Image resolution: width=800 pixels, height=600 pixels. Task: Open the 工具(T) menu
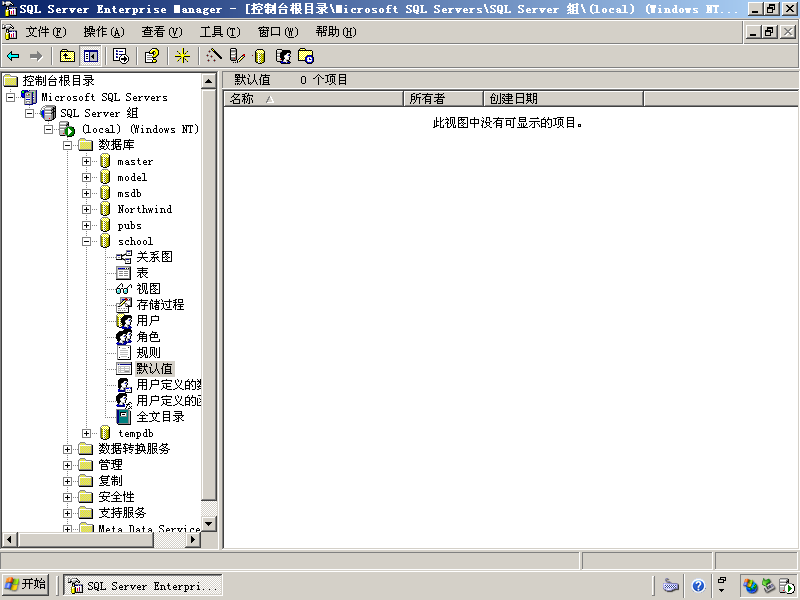220,32
